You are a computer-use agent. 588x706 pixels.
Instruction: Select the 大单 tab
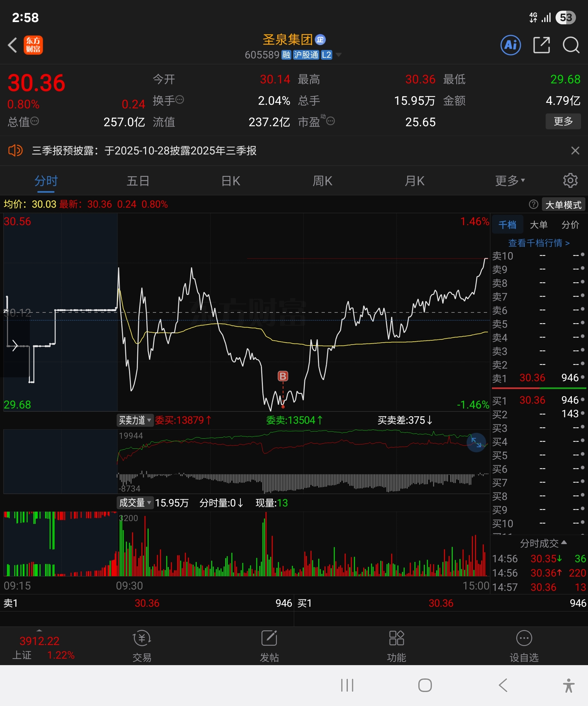point(539,224)
